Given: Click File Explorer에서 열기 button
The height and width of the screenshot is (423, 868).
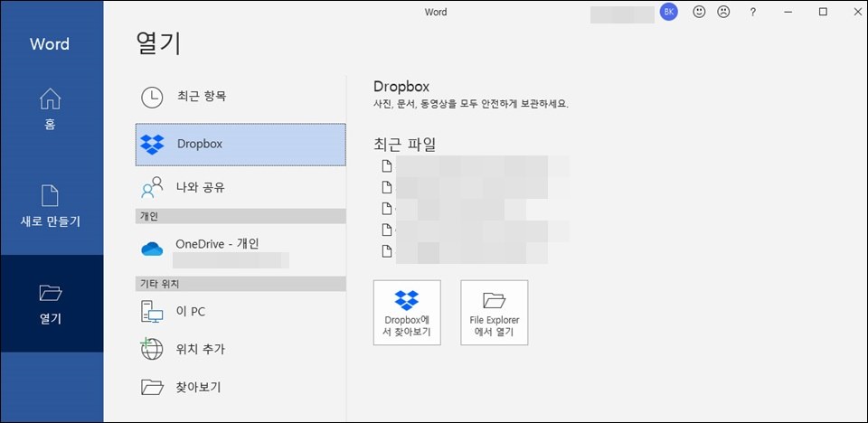Looking at the screenshot, I should (494, 312).
